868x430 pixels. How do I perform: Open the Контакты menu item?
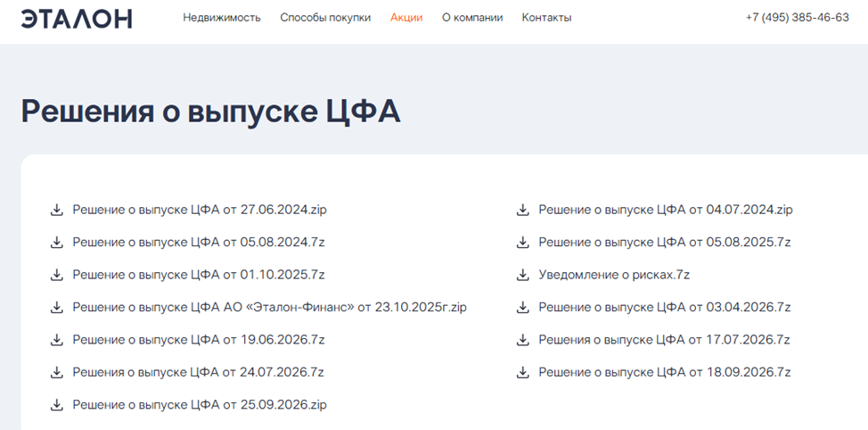(x=547, y=18)
